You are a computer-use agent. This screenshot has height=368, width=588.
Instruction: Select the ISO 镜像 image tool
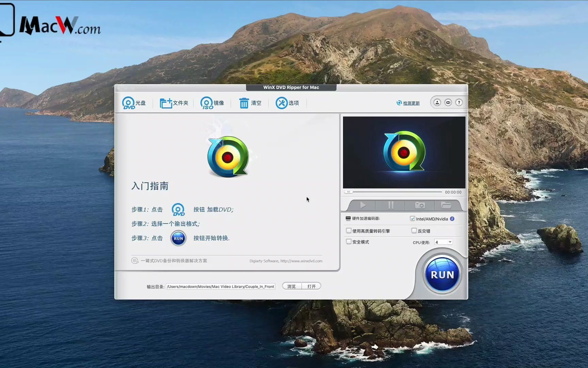(x=207, y=103)
